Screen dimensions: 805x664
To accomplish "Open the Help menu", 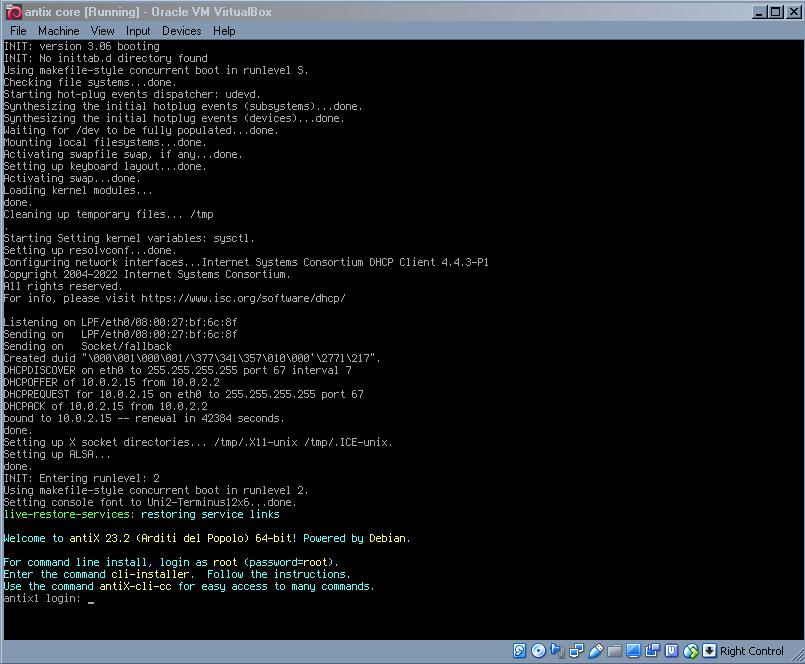I will [224, 31].
